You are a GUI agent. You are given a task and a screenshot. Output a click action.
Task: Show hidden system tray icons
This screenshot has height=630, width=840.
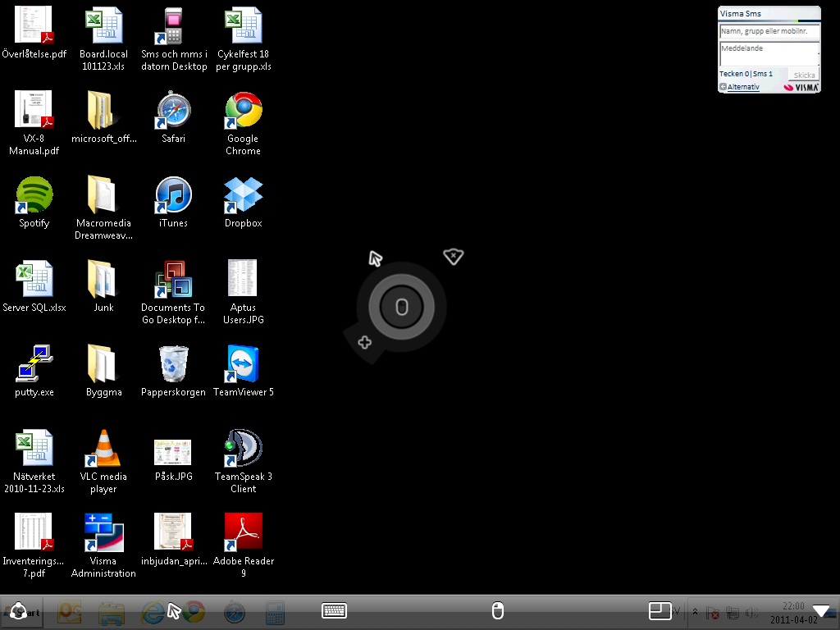pyautogui.click(x=696, y=612)
